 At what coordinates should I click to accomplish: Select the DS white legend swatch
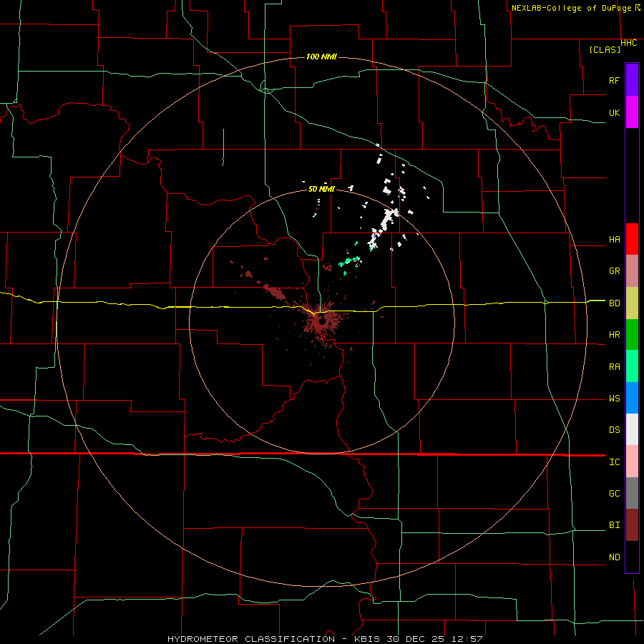(632, 429)
